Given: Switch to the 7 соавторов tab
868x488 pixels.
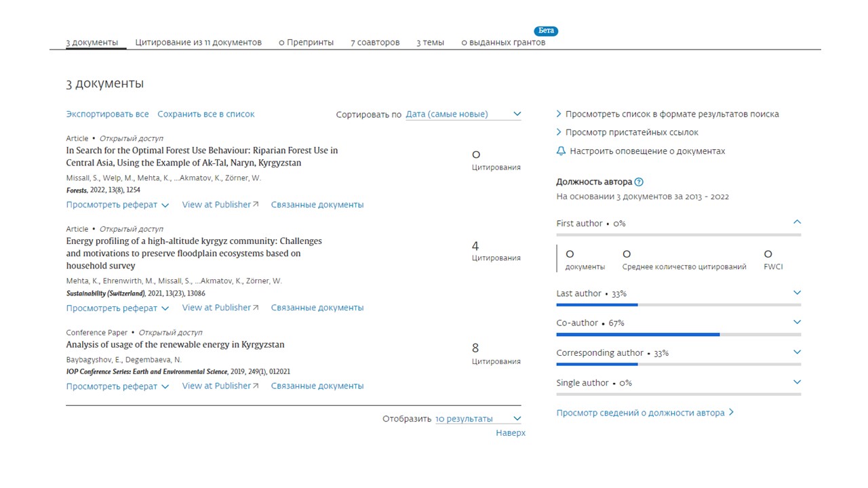Looking at the screenshot, I should 375,43.
